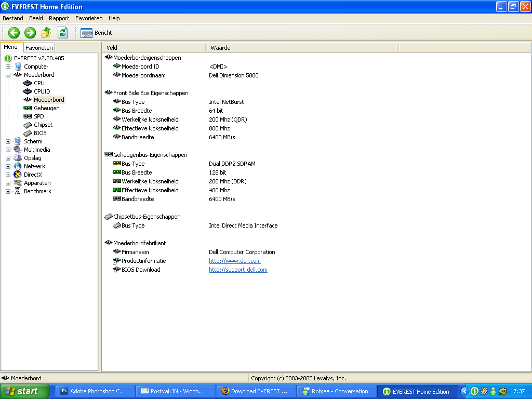Select the Computer tree item
This screenshot has width=532, height=399.
[x=36, y=66]
